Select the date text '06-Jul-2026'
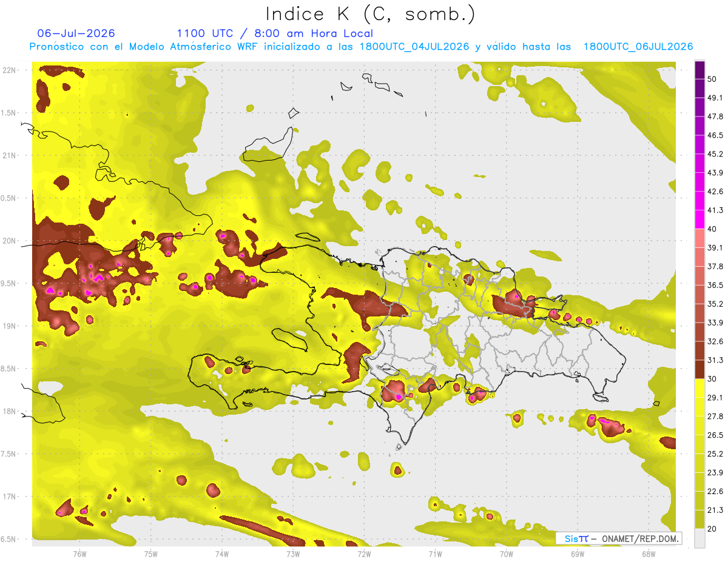728x562 pixels. [x=76, y=33]
